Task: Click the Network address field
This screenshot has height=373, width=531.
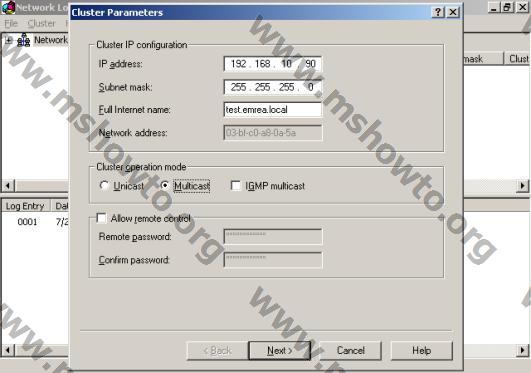Action: pos(273,133)
